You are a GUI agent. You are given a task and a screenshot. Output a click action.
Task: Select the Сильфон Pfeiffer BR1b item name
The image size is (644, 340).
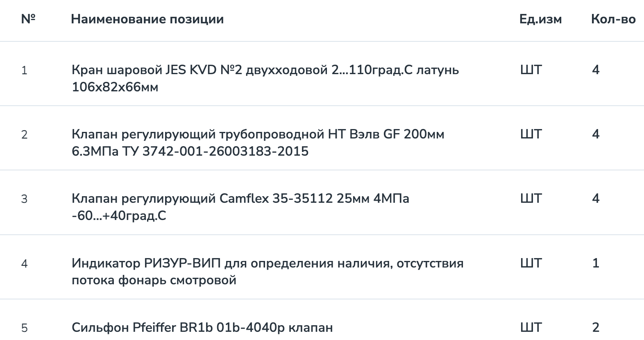202,327
